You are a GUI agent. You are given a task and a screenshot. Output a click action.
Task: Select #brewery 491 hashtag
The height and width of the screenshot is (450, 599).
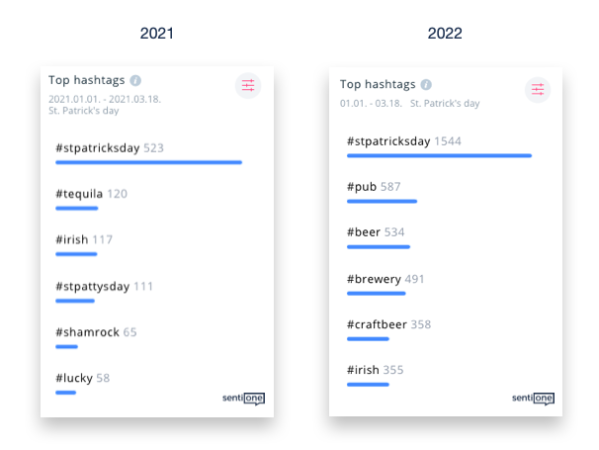tap(385, 279)
